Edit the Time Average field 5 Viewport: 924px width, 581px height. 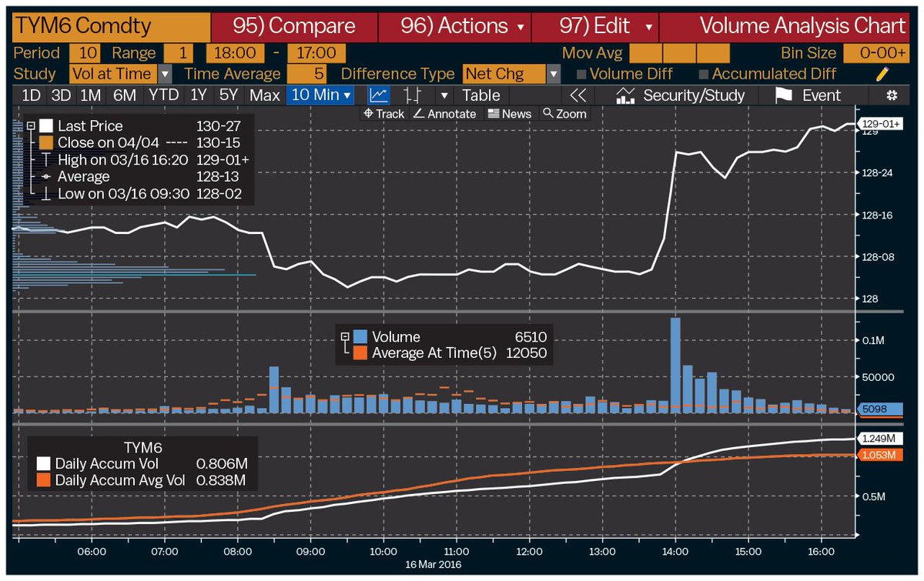[x=306, y=74]
